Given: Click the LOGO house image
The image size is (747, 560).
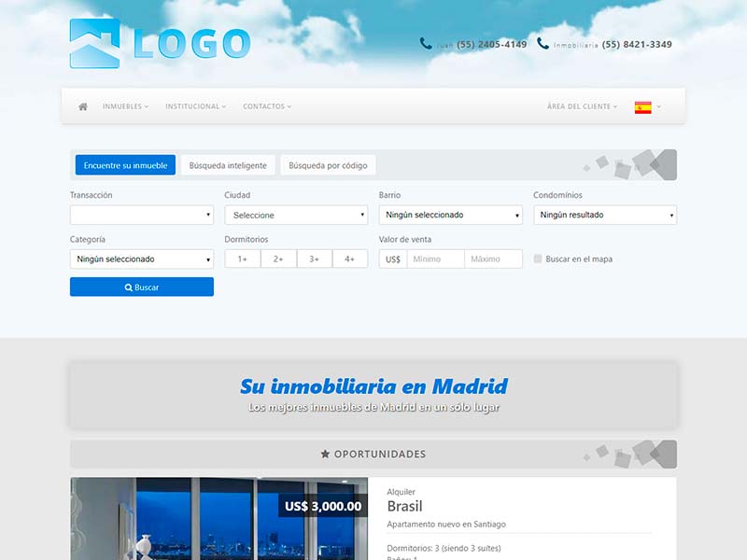Looking at the screenshot, I should (x=95, y=44).
